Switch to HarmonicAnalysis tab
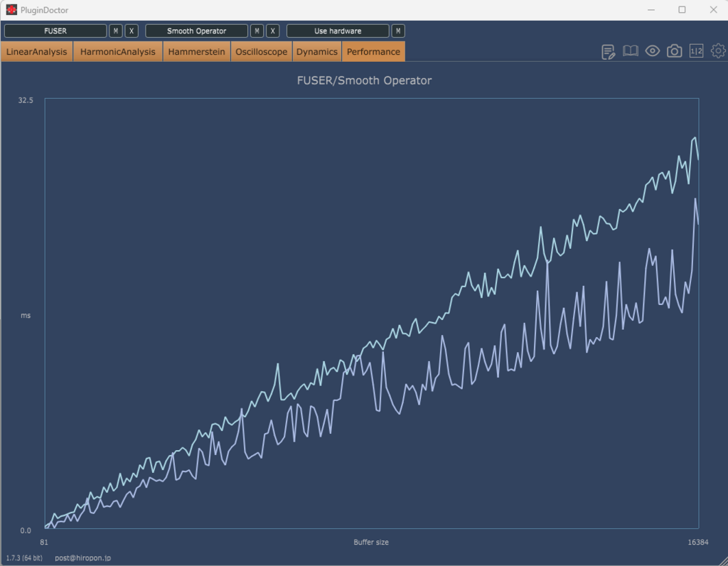The height and width of the screenshot is (566, 728). click(x=118, y=51)
